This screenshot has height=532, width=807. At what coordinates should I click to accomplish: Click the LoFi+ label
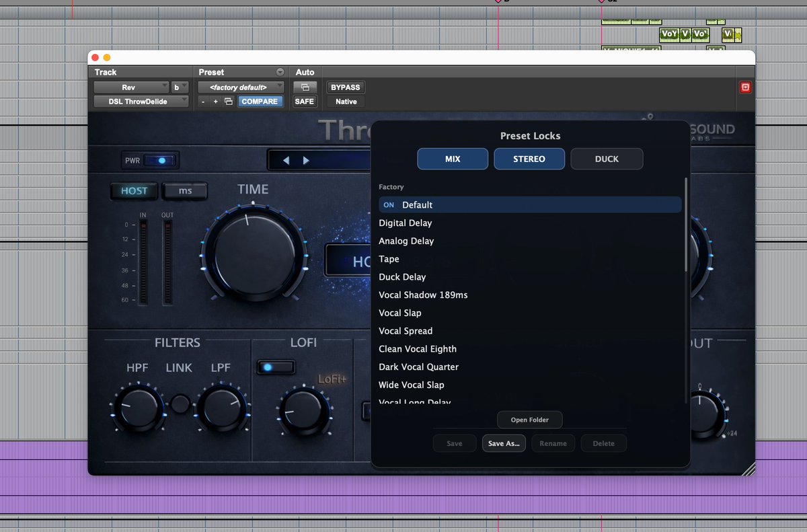pyautogui.click(x=332, y=379)
